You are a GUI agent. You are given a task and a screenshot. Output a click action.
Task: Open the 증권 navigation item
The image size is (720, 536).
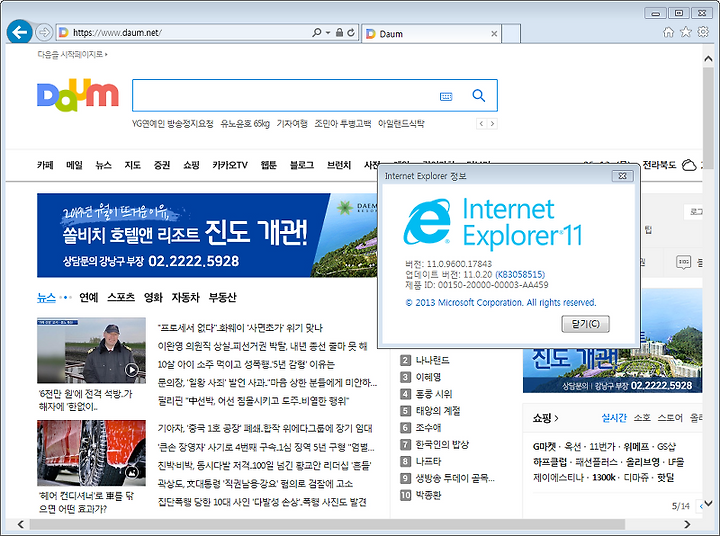click(162, 165)
